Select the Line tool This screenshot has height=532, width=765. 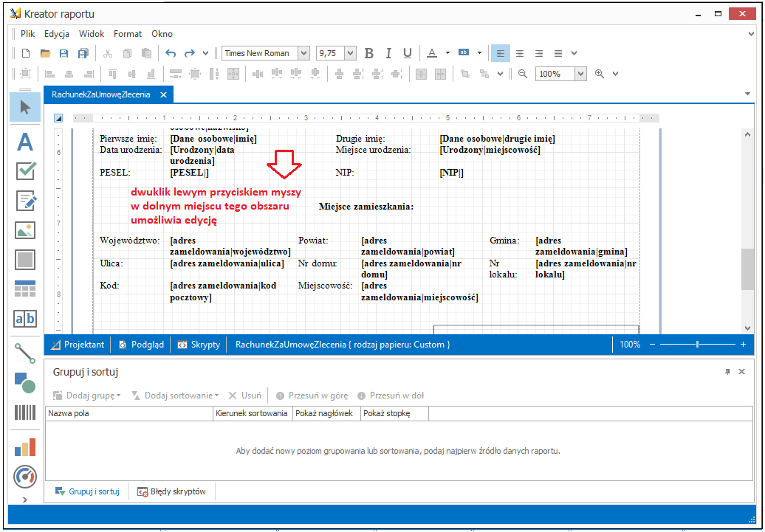tap(25, 353)
